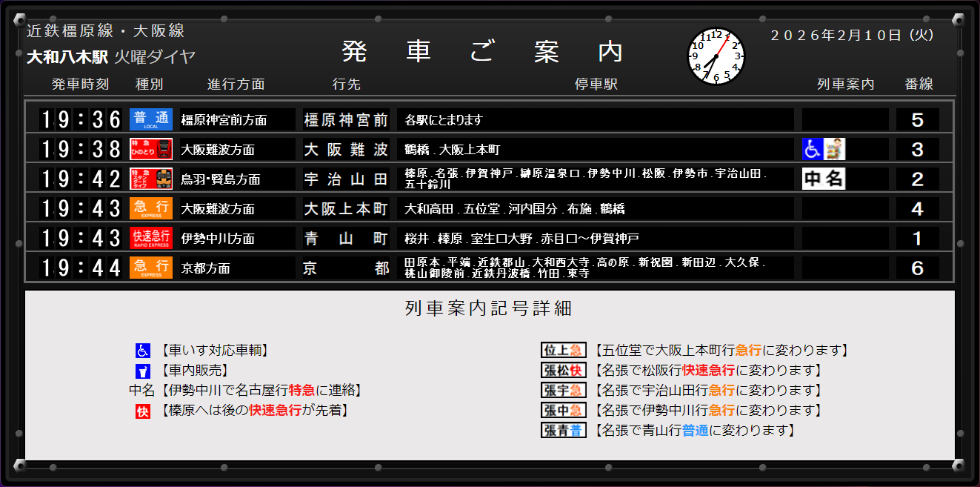Click the blue wheelchair icon in the legend
The image size is (980, 487).
tap(142, 351)
